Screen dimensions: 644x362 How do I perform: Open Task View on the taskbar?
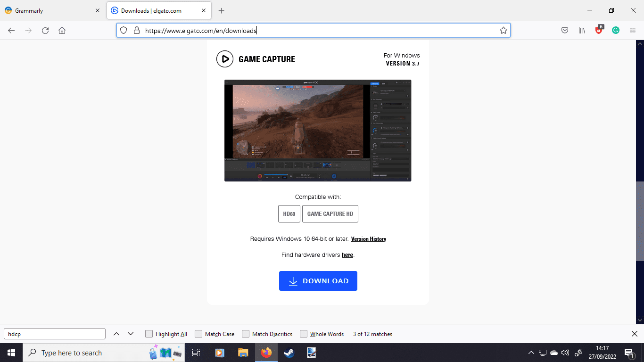pos(196,353)
